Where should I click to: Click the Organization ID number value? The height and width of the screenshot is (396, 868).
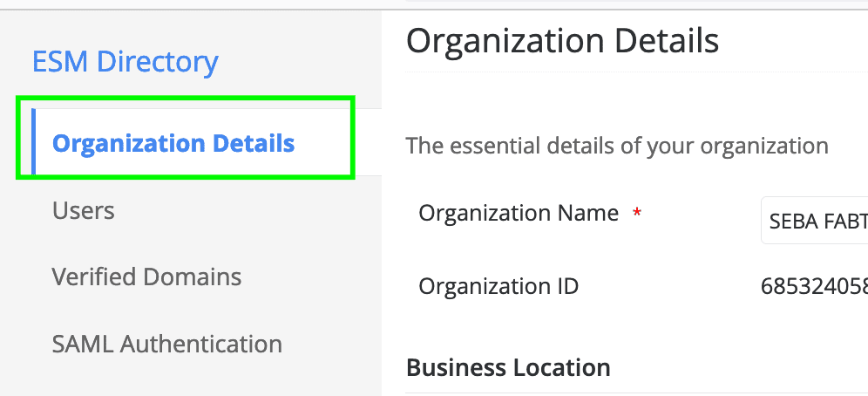pos(814,286)
